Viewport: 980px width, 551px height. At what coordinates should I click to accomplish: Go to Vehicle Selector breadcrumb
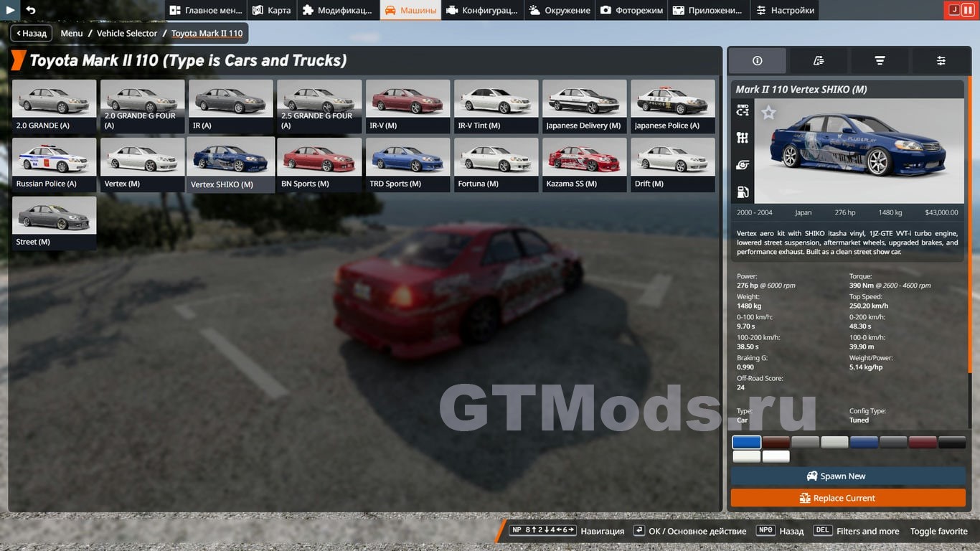point(127,33)
